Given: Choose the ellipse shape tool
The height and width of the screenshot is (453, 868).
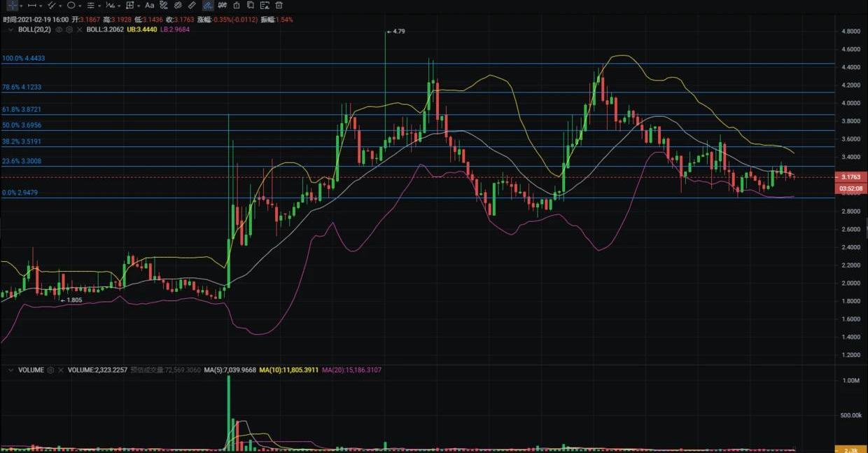Looking at the screenshot, I should (x=71, y=5).
